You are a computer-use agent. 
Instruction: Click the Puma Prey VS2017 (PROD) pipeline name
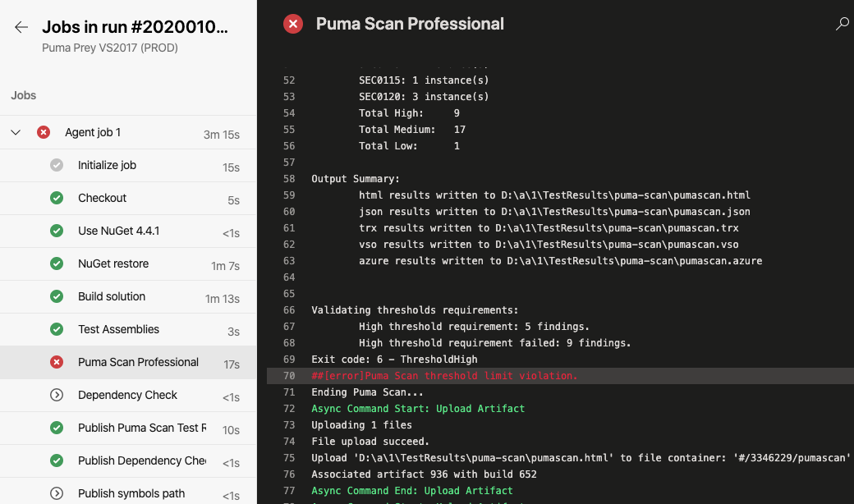click(110, 48)
